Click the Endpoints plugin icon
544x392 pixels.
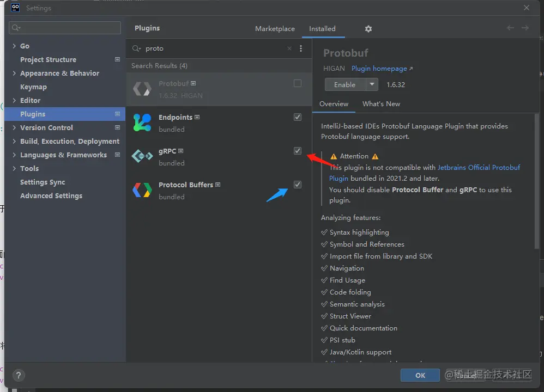click(142, 122)
